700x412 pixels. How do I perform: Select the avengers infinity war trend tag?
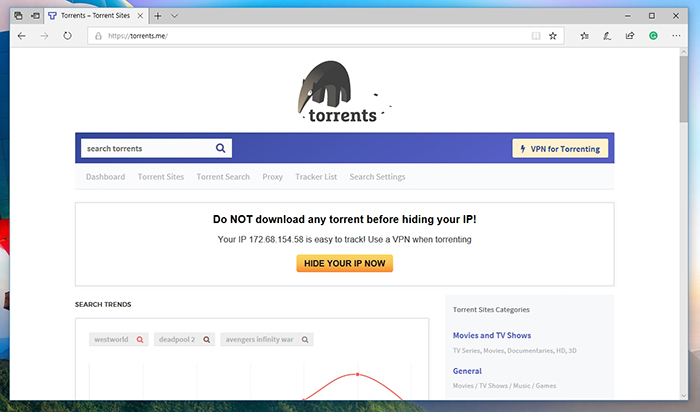pos(267,340)
